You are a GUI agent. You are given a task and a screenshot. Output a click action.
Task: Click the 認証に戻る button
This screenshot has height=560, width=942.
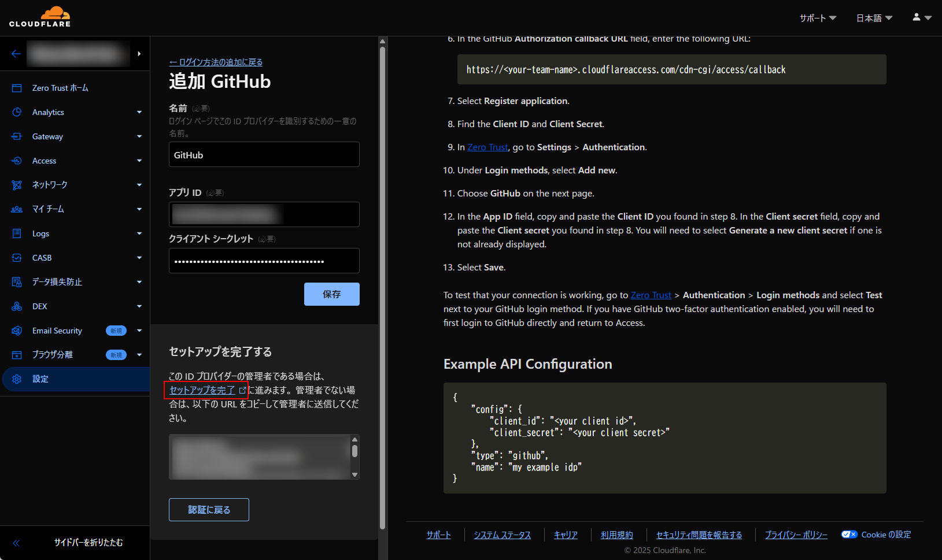point(209,510)
